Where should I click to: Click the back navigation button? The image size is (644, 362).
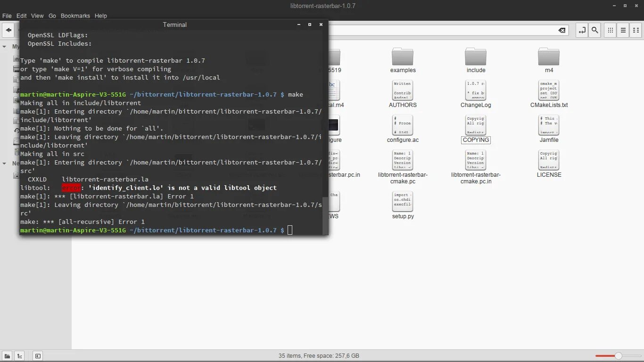[x=8, y=30]
